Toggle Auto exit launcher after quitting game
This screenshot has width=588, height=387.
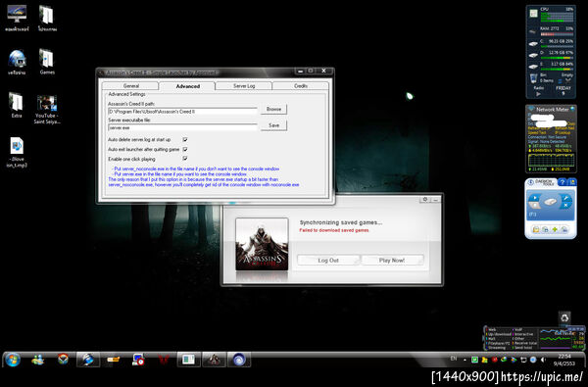coord(185,149)
